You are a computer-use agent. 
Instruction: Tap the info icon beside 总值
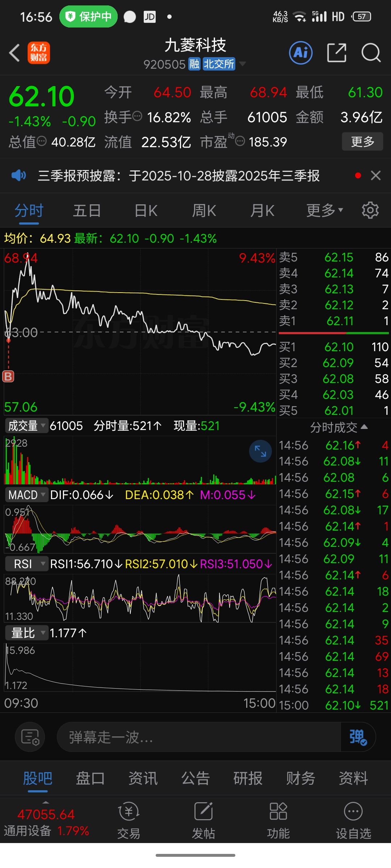(x=42, y=141)
